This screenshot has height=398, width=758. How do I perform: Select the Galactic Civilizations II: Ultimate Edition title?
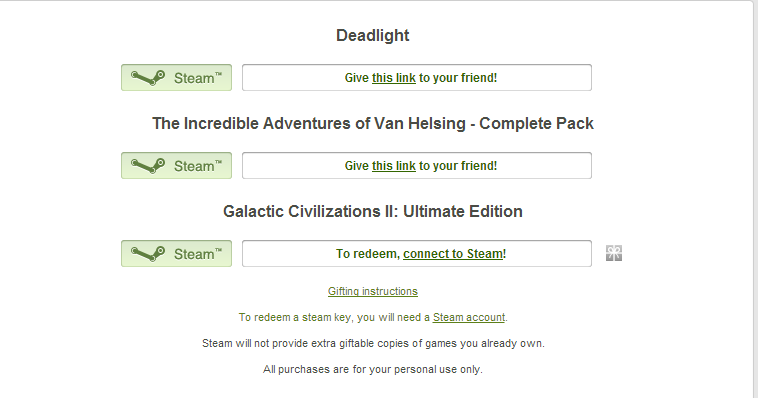(373, 211)
